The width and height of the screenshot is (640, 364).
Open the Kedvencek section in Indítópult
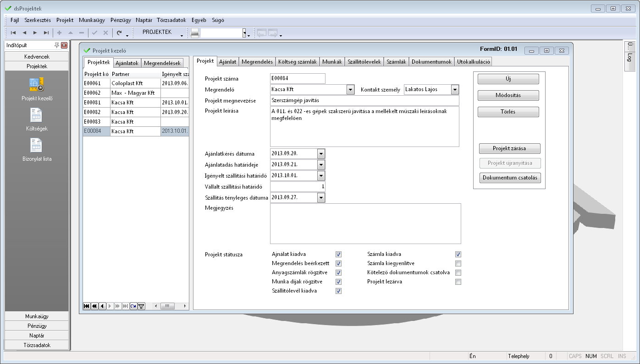pos(37,56)
